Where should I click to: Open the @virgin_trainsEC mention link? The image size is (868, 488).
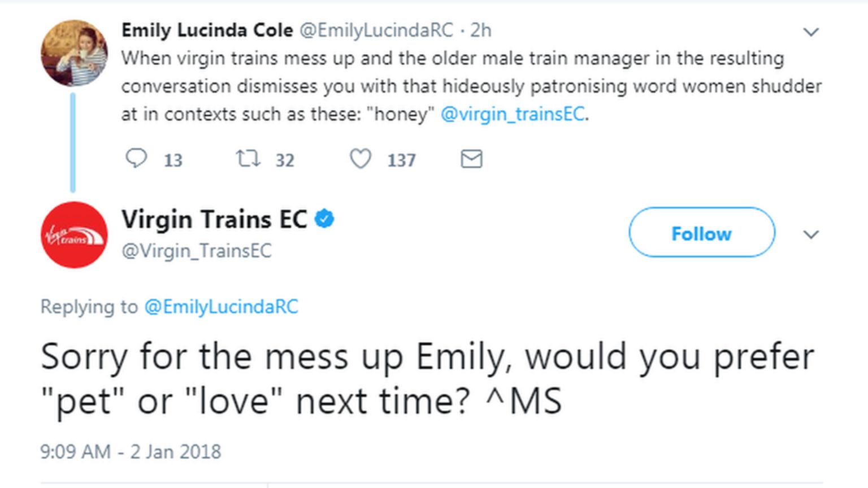(513, 114)
